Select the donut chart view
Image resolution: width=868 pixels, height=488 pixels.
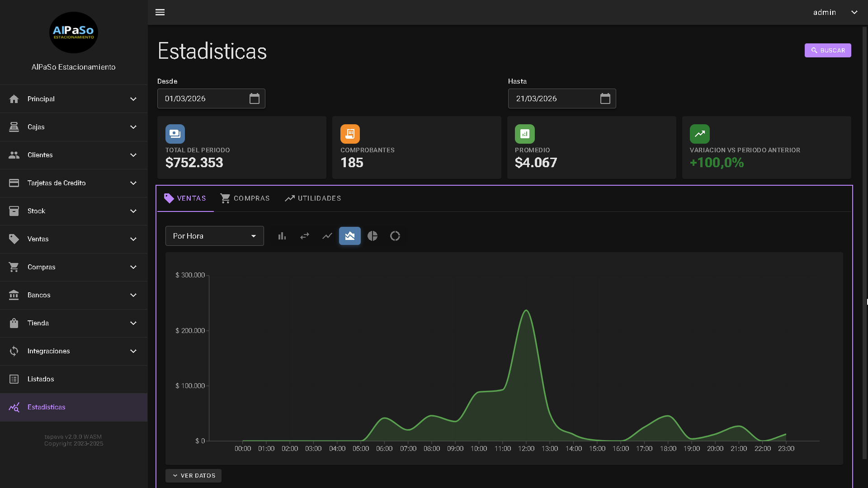[395, 236]
